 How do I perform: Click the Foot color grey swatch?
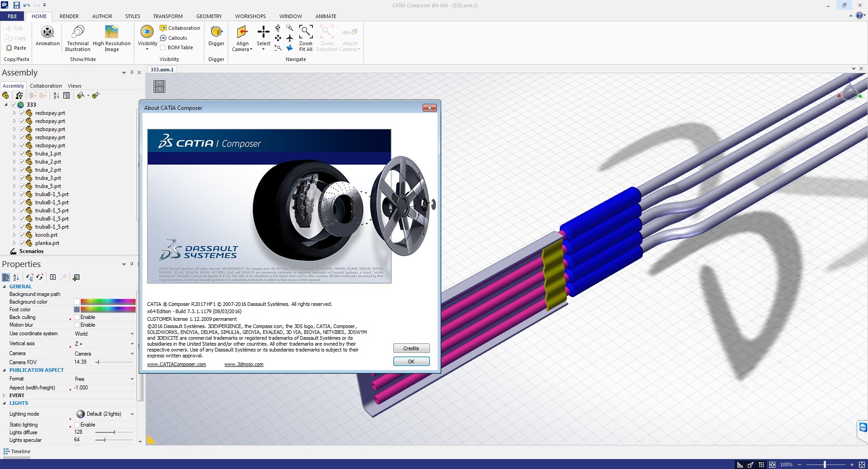click(x=77, y=310)
